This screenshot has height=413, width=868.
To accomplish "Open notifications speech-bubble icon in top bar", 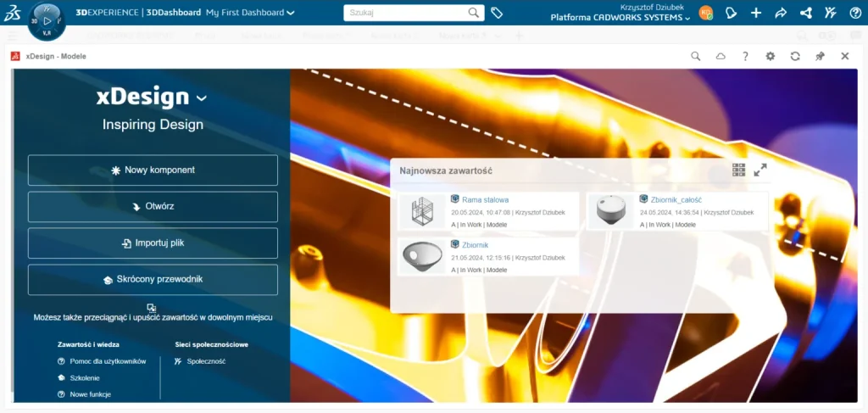I will pos(732,13).
